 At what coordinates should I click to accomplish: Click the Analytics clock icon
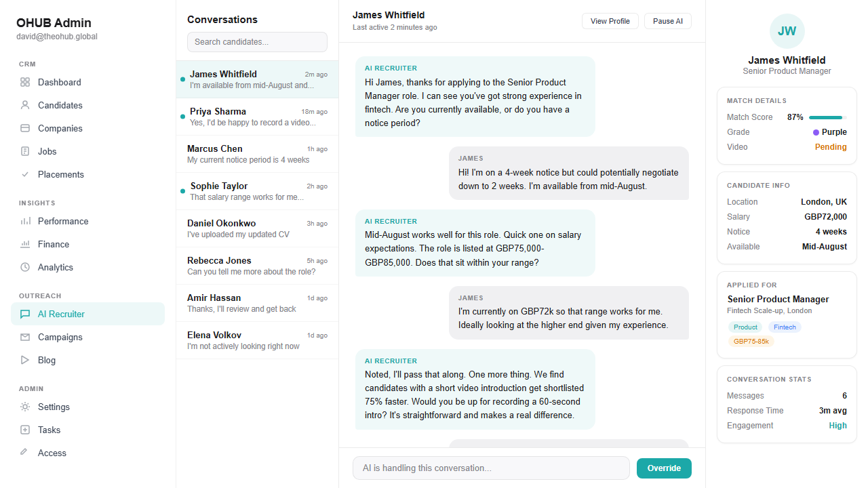pos(25,267)
